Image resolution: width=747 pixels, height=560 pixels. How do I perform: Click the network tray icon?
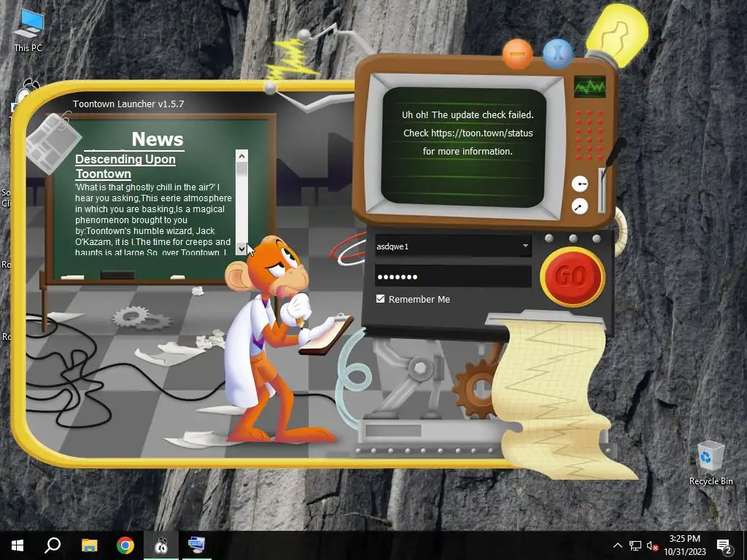pyautogui.click(x=635, y=545)
